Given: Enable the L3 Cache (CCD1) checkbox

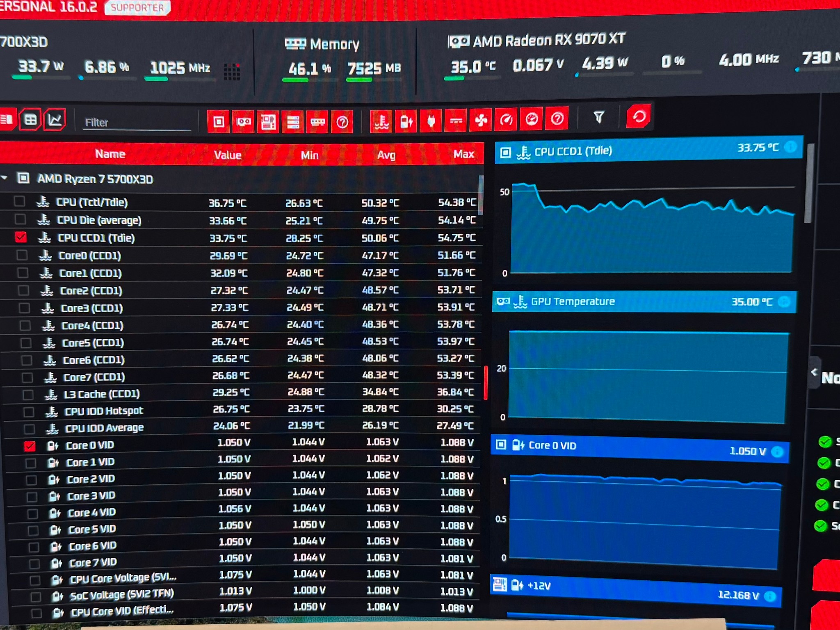Looking at the screenshot, I should [28, 395].
